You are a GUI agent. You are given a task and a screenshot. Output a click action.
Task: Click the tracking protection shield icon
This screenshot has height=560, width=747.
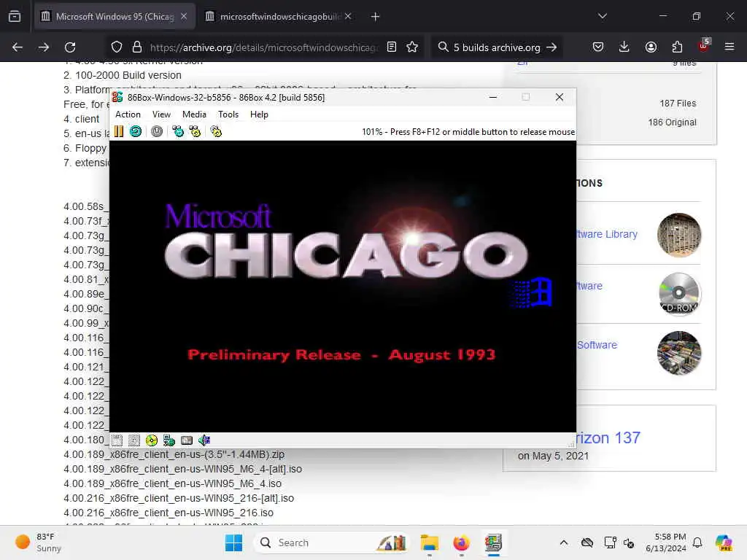click(117, 47)
